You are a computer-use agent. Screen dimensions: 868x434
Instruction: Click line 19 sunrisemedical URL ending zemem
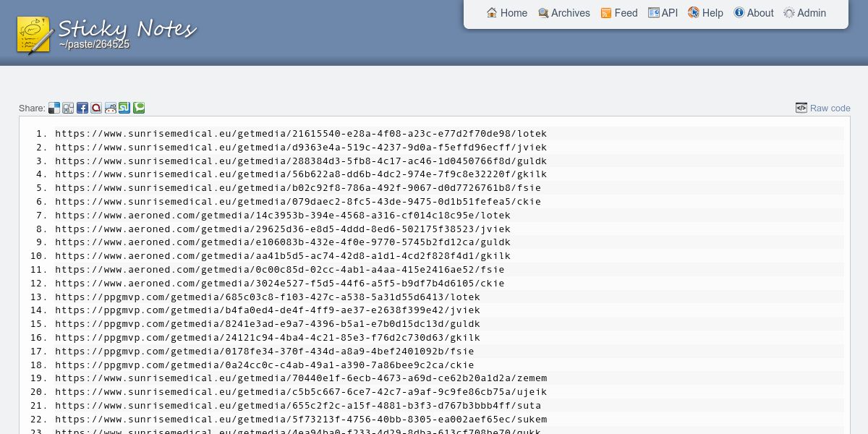click(x=301, y=378)
